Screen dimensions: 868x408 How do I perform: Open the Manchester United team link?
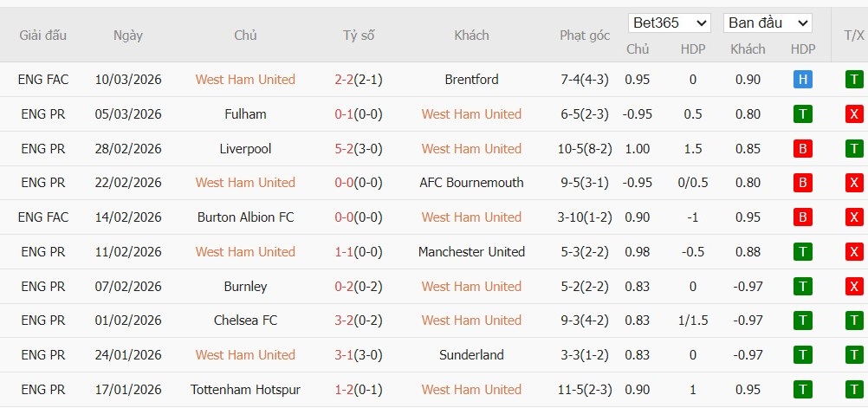(x=471, y=252)
